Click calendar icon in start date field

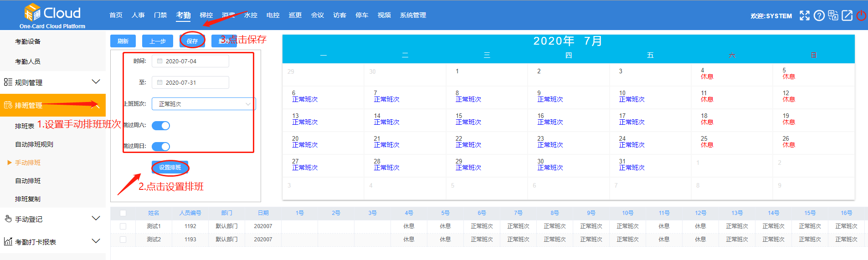[x=160, y=61]
